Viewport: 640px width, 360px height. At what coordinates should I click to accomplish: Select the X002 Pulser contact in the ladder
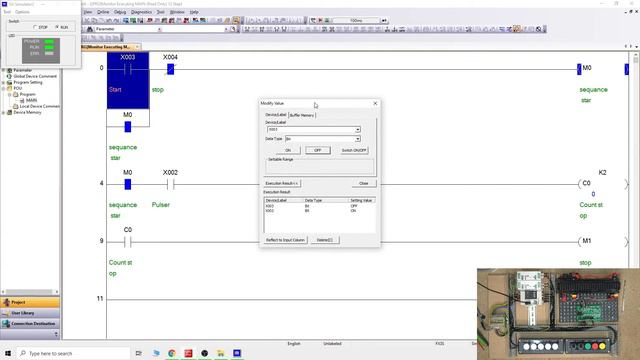click(x=171, y=184)
